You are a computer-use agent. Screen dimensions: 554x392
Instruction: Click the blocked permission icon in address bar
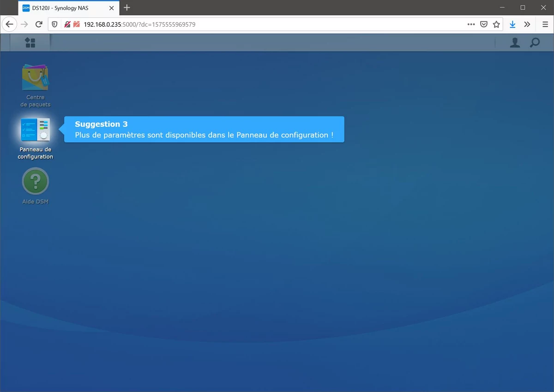click(x=77, y=24)
